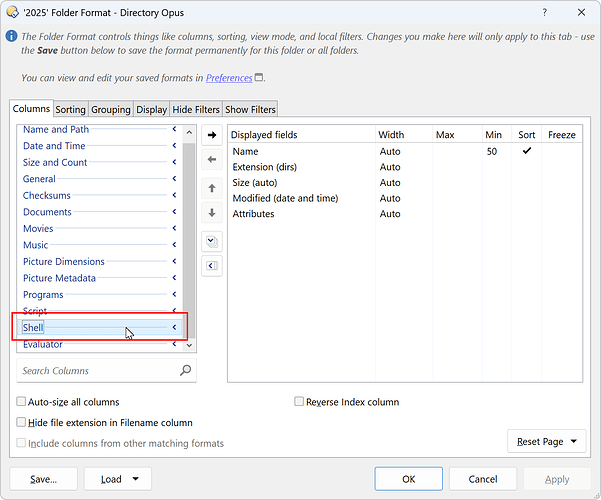Toggle Auto-size all columns checkbox
601x500 pixels.
click(21, 401)
